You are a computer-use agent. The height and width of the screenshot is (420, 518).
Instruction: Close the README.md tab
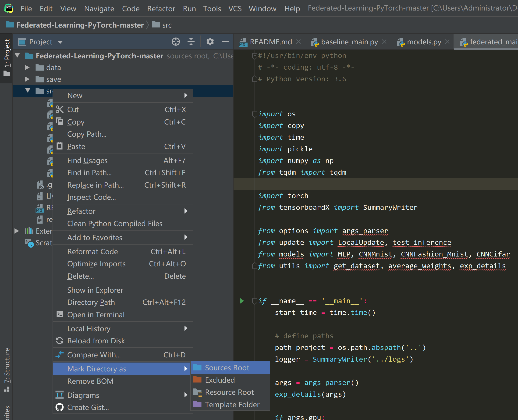coord(298,42)
